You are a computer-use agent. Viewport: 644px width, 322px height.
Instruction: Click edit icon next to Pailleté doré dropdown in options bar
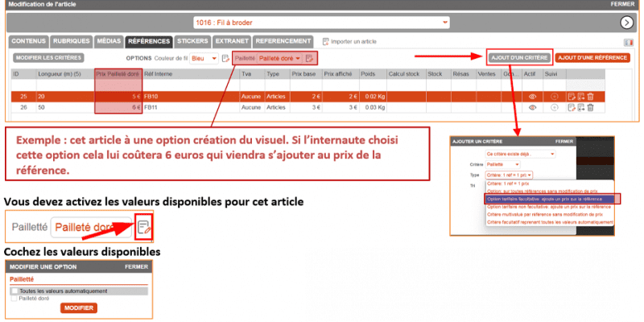coord(309,59)
